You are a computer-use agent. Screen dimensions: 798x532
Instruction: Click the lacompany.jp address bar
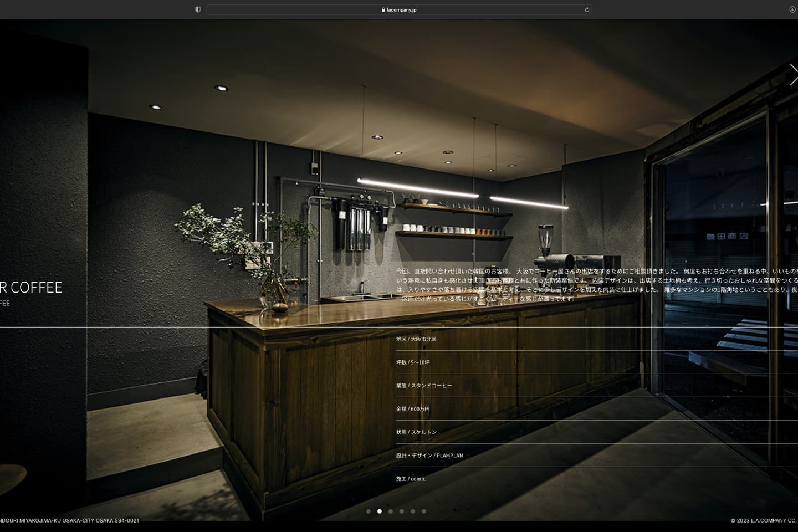pos(399,9)
